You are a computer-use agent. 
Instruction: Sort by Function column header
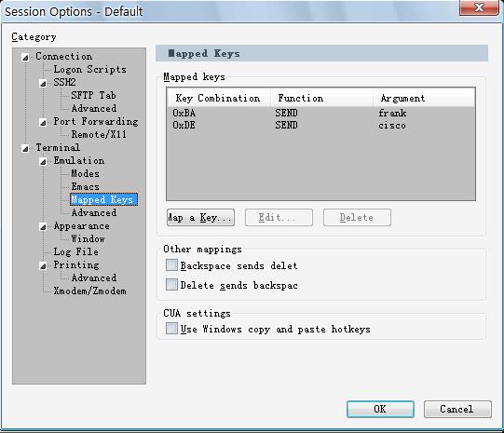tap(321, 98)
